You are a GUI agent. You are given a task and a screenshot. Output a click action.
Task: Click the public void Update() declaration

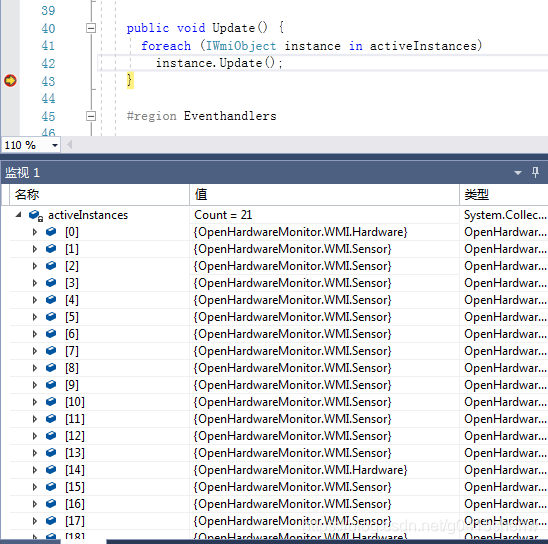click(197, 28)
